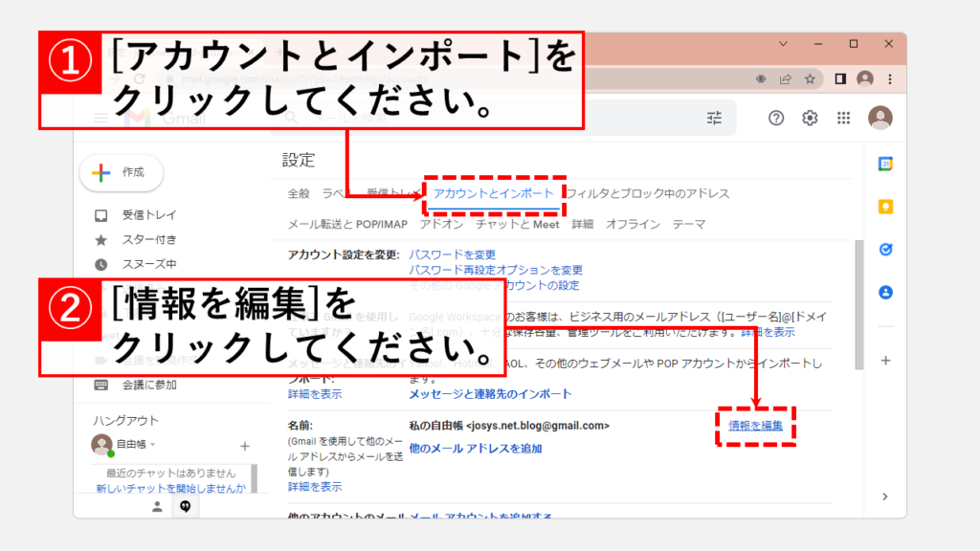This screenshot has width=980, height=551.
Task: Click the settings page vertical scrollbar
Action: click(x=858, y=306)
